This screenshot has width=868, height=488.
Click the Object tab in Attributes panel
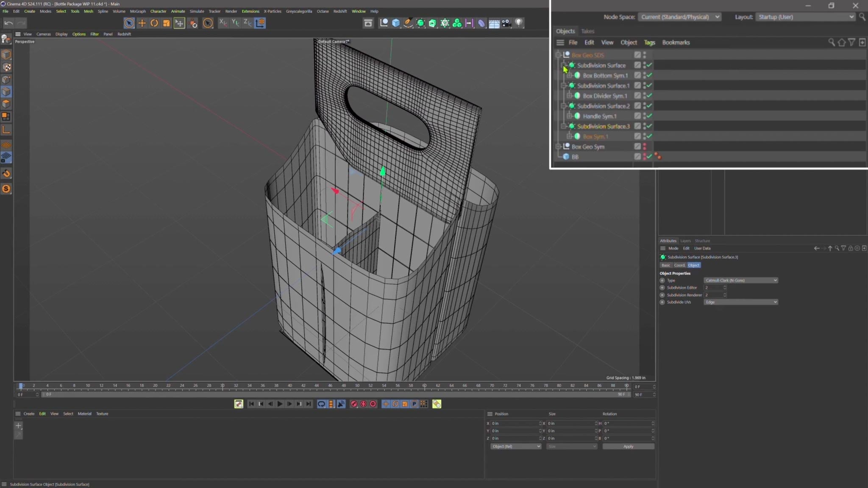coord(693,265)
